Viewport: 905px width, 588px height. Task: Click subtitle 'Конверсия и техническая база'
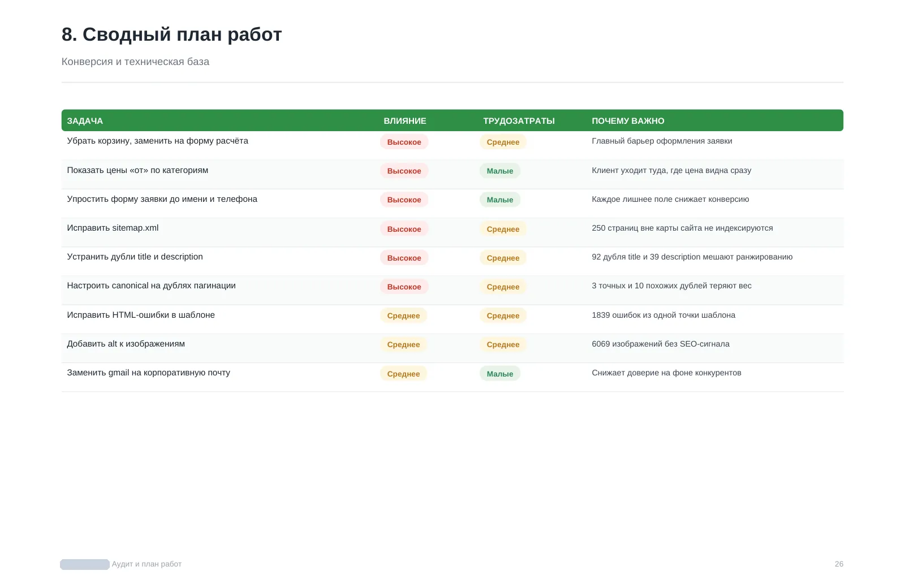pos(135,62)
